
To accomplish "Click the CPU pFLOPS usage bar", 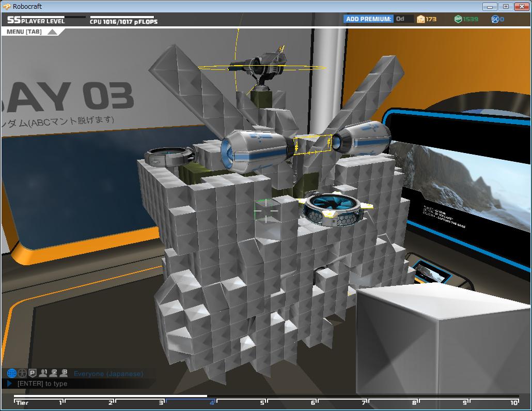I will coord(122,17).
